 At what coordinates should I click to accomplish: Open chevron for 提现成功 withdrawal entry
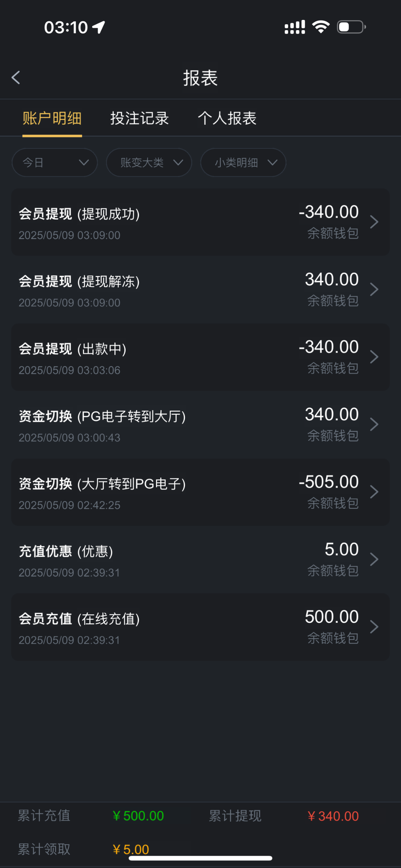click(374, 222)
